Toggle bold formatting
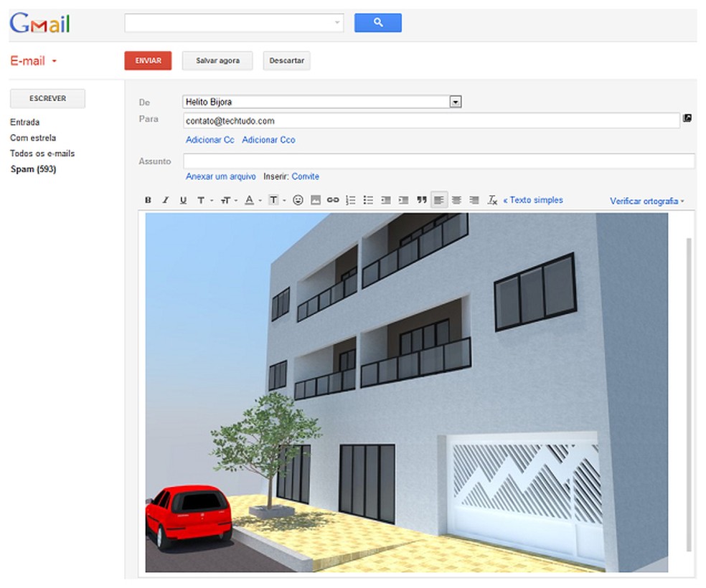This screenshot has width=706, height=588. 148,200
